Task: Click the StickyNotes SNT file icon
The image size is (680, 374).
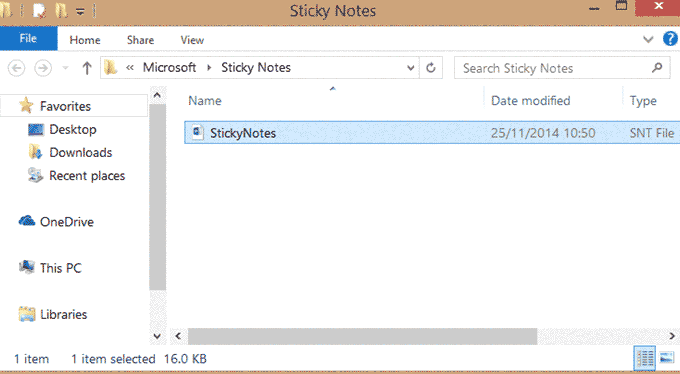Action: pos(198,132)
